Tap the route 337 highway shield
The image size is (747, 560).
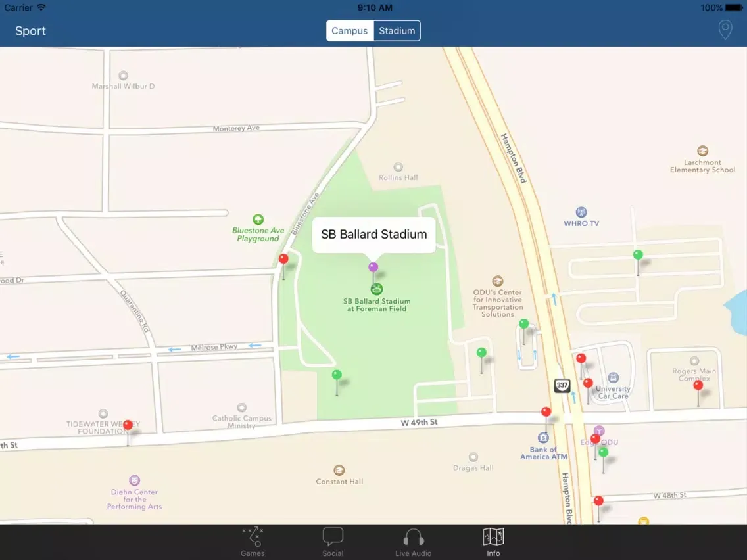(x=563, y=385)
